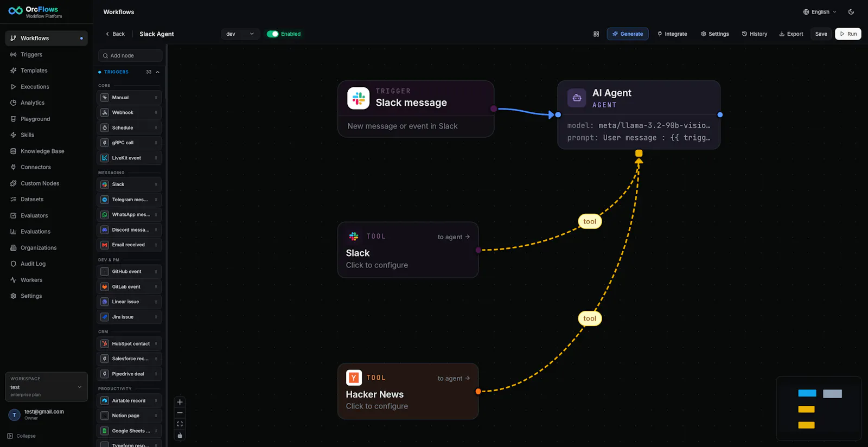Expand the test workspace switcher
The height and width of the screenshot is (447, 868).
tap(46, 387)
